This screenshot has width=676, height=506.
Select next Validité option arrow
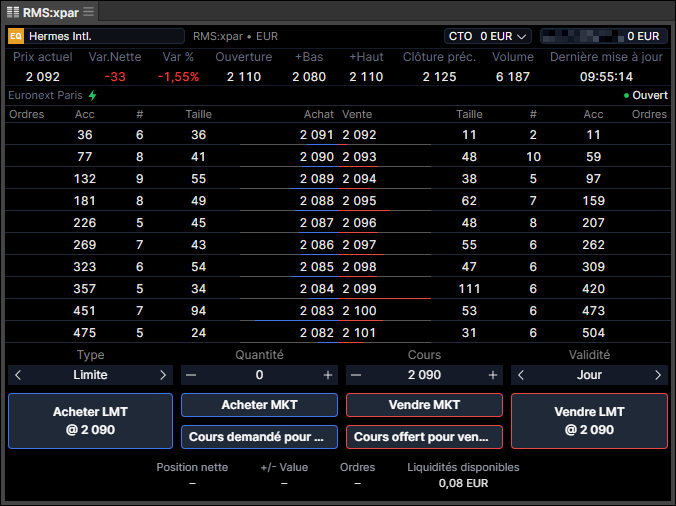657,375
